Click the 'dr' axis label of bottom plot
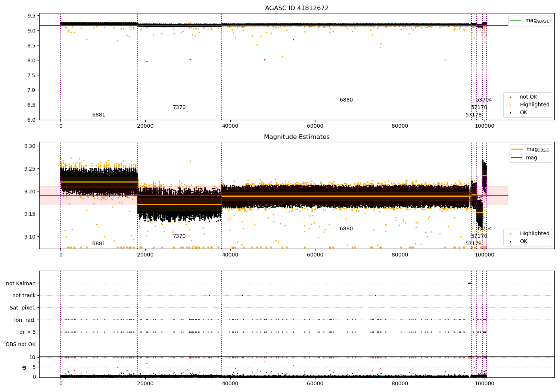 click(24, 367)
